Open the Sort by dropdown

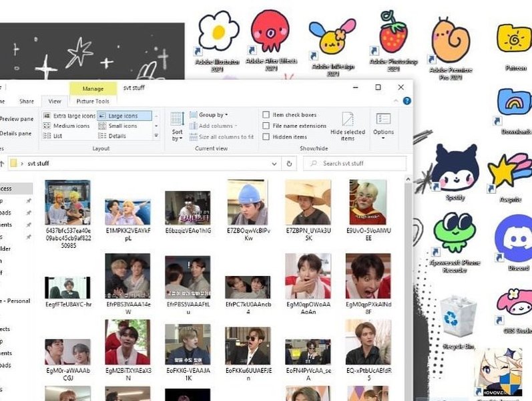click(x=177, y=127)
